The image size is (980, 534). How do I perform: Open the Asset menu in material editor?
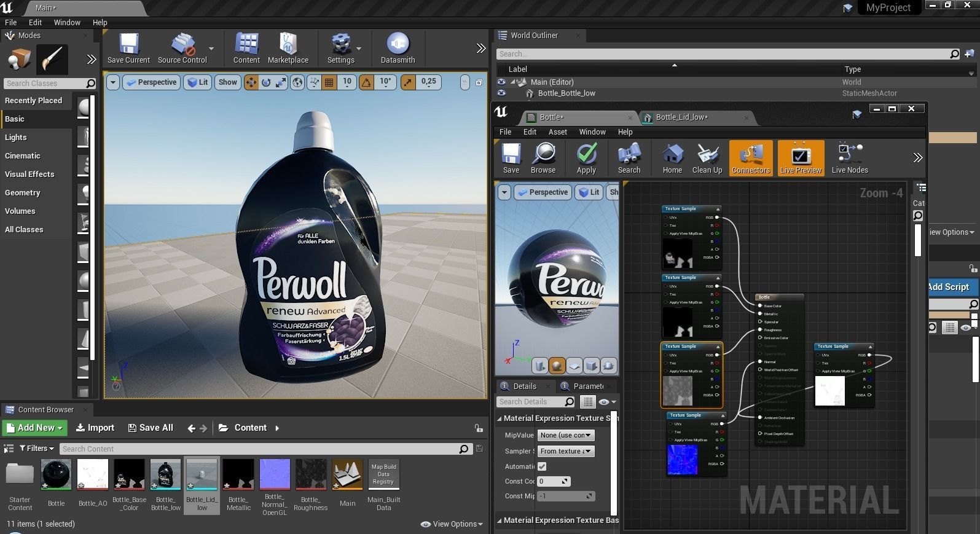tap(558, 132)
